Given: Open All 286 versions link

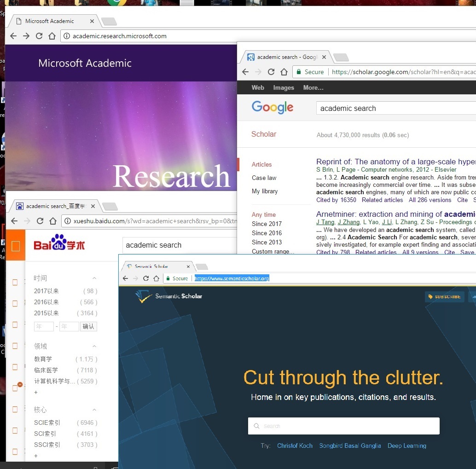Looking at the screenshot, I should click(430, 200).
